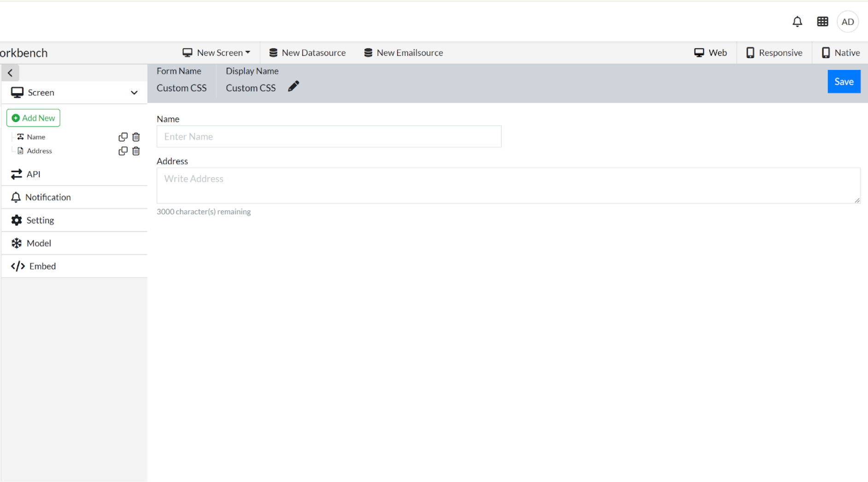868x482 pixels.
Task: Switch to Web view
Action: click(710, 53)
